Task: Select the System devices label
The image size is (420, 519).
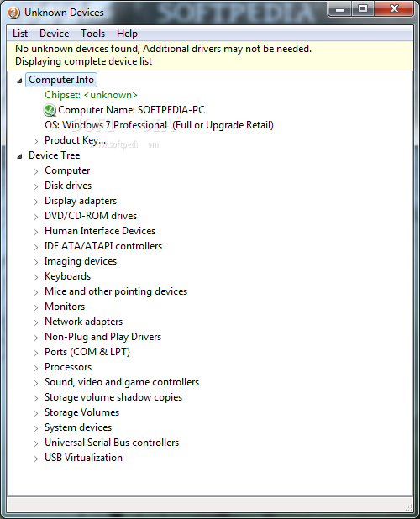Action: point(78,427)
